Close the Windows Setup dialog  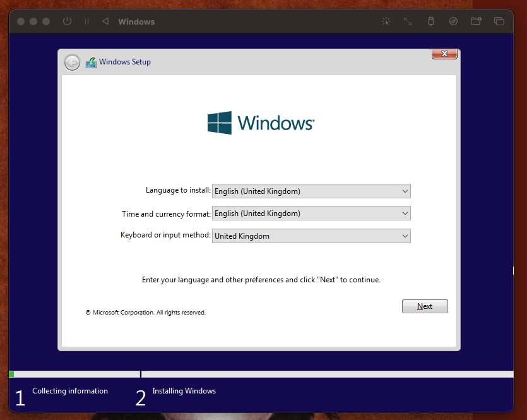pyautogui.click(x=445, y=54)
